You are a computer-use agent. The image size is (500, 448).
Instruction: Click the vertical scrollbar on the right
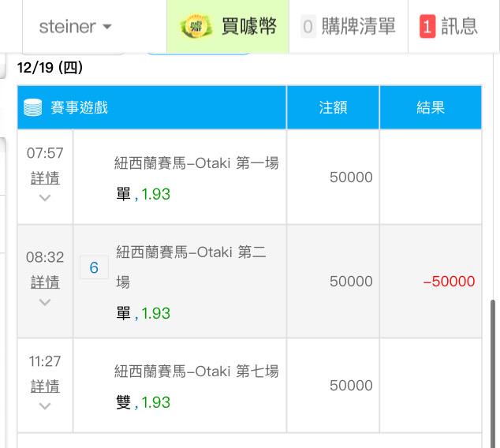pyautogui.click(x=494, y=371)
